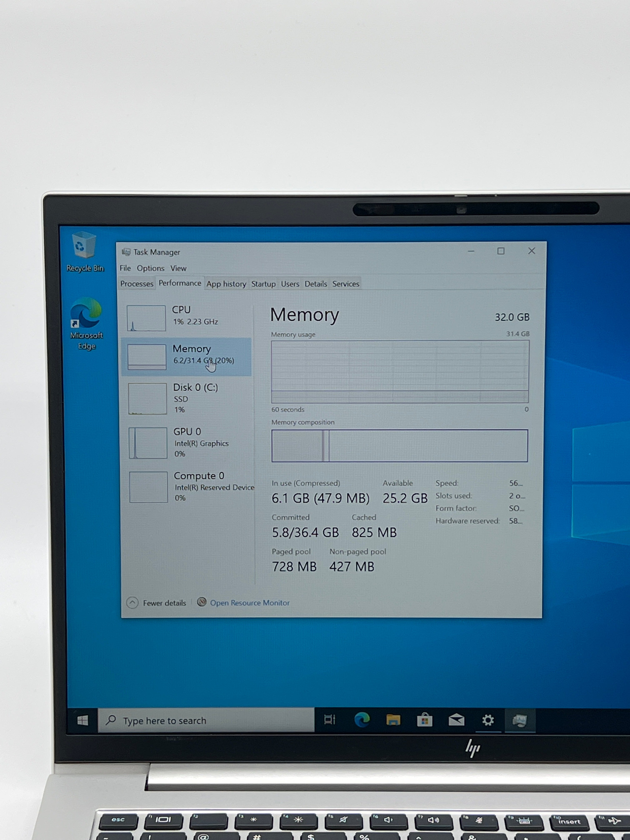Click the Memory composition bar

(400, 445)
